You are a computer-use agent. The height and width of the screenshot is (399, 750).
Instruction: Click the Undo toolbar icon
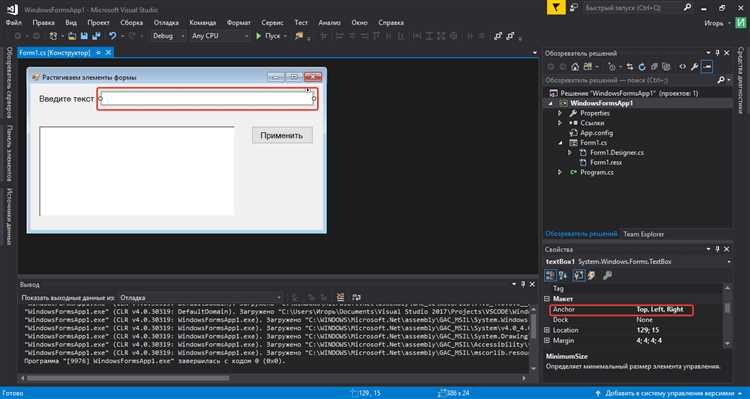112,36
